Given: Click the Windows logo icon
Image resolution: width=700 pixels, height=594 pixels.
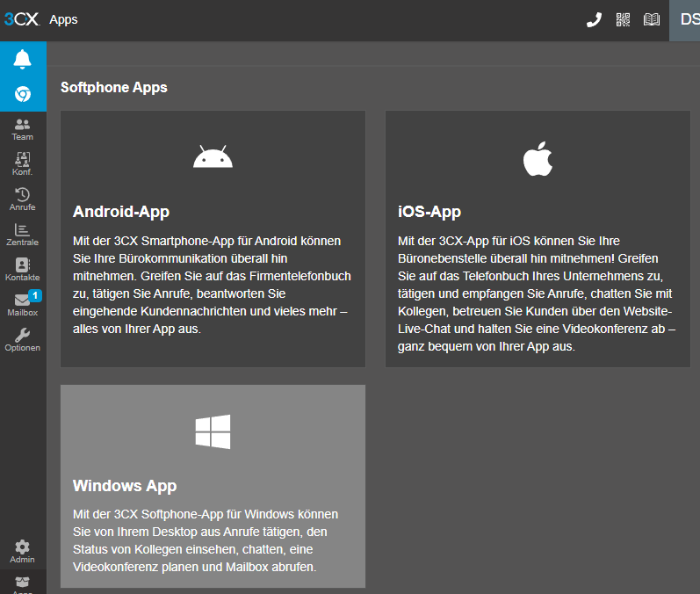Looking at the screenshot, I should click(x=213, y=431).
